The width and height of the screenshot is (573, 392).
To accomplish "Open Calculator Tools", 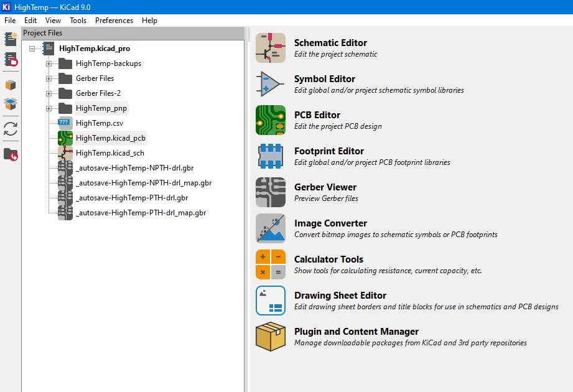I will coord(271,264).
